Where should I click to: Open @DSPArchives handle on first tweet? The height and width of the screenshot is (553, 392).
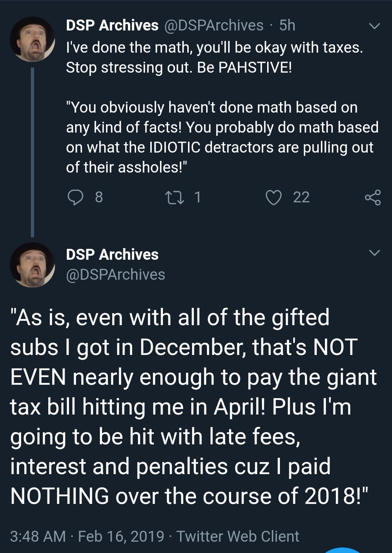point(214,25)
